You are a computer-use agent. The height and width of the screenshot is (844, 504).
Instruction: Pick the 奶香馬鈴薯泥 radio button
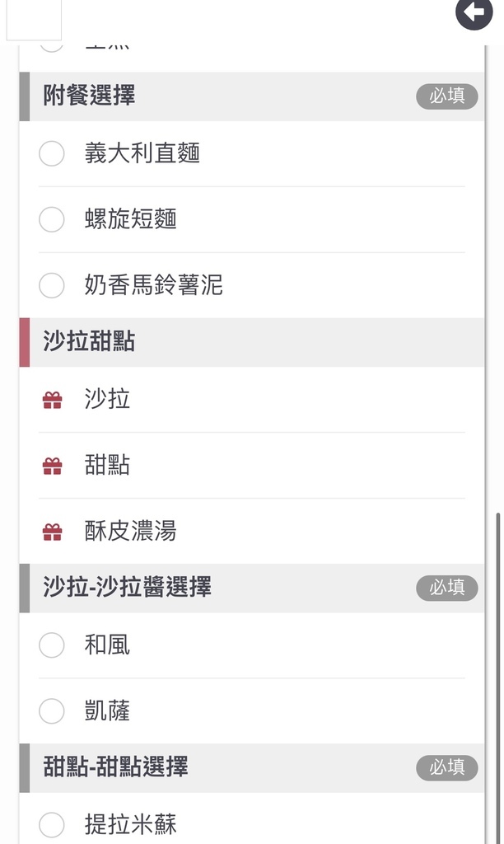tap(52, 286)
